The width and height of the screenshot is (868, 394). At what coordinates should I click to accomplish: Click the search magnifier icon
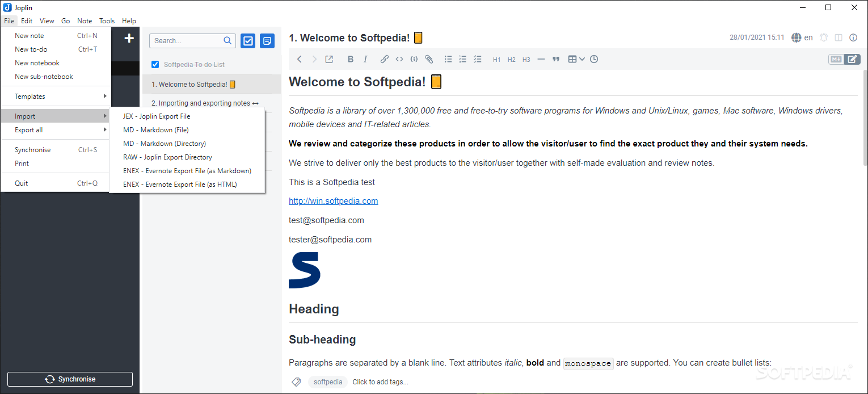[x=228, y=40]
